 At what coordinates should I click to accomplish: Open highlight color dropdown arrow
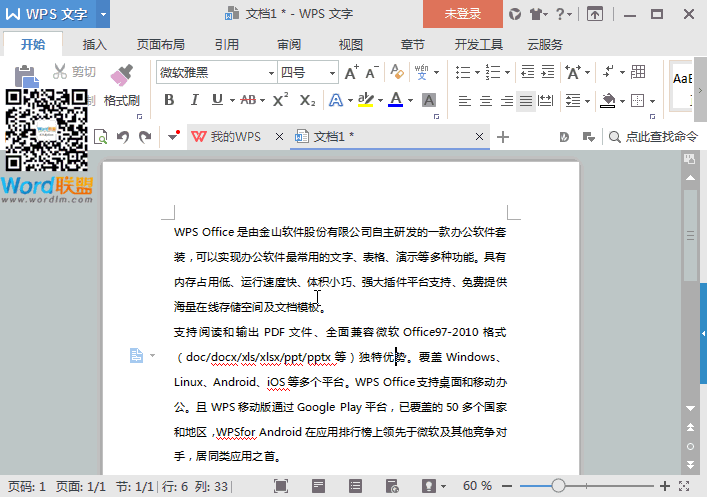(x=381, y=101)
